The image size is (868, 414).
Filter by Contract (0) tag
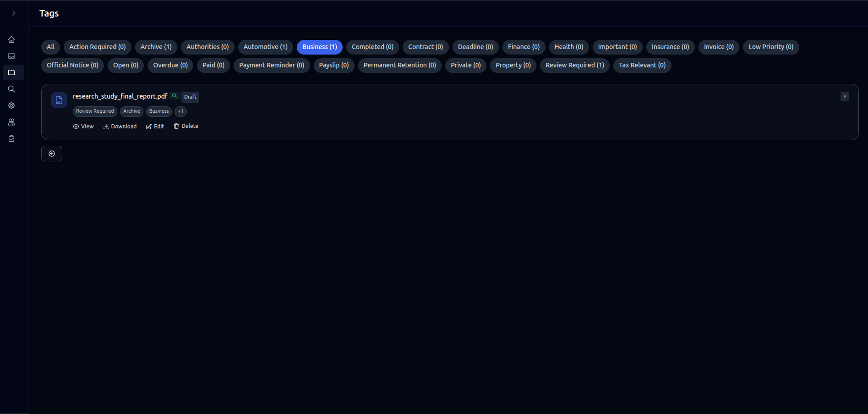pyautogui.click(x=426, y=47)
